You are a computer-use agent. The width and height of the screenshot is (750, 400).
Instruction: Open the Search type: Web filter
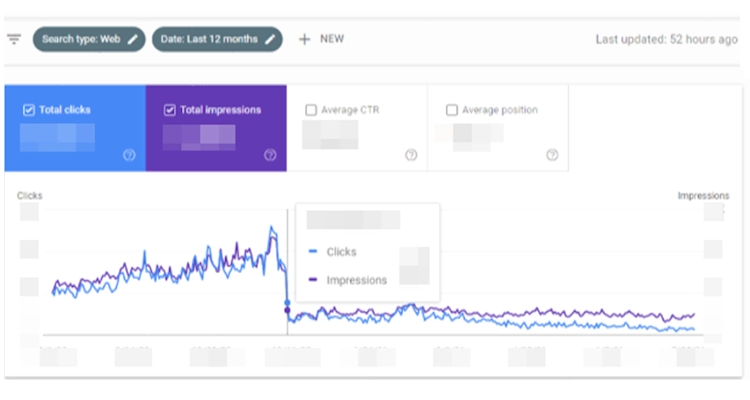(80, 39)
